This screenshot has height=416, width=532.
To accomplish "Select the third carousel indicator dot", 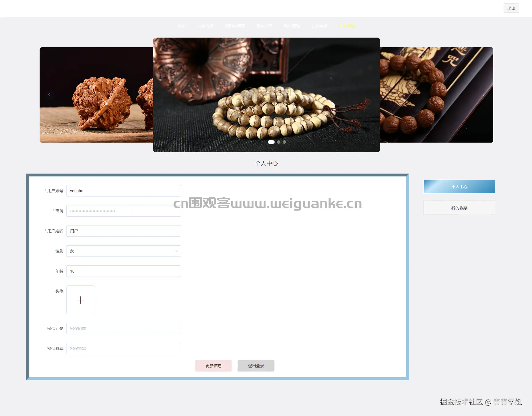I will (284, 142).
